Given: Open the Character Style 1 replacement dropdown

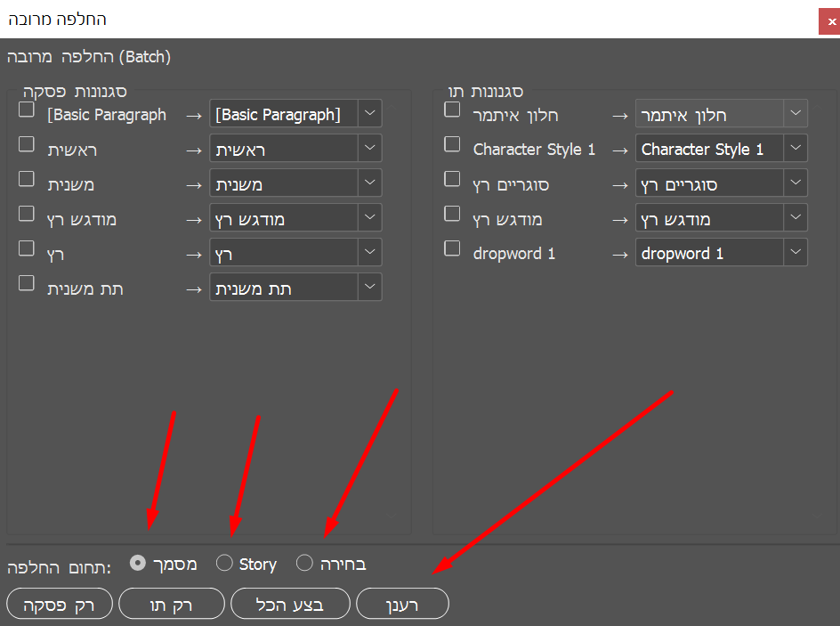Looking at the screenshot, I should point(796,149).
